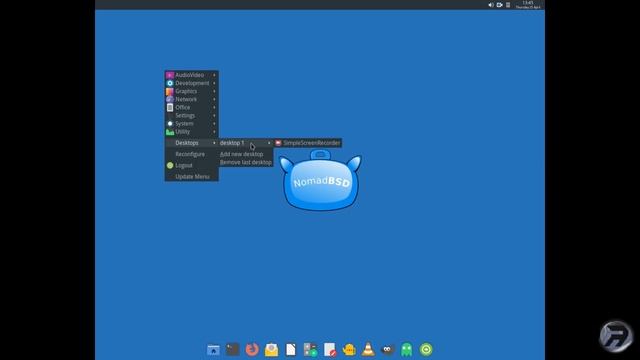Open the AudioVideo submenu
This screenshot has width=640, height=360.
point(191,75)
